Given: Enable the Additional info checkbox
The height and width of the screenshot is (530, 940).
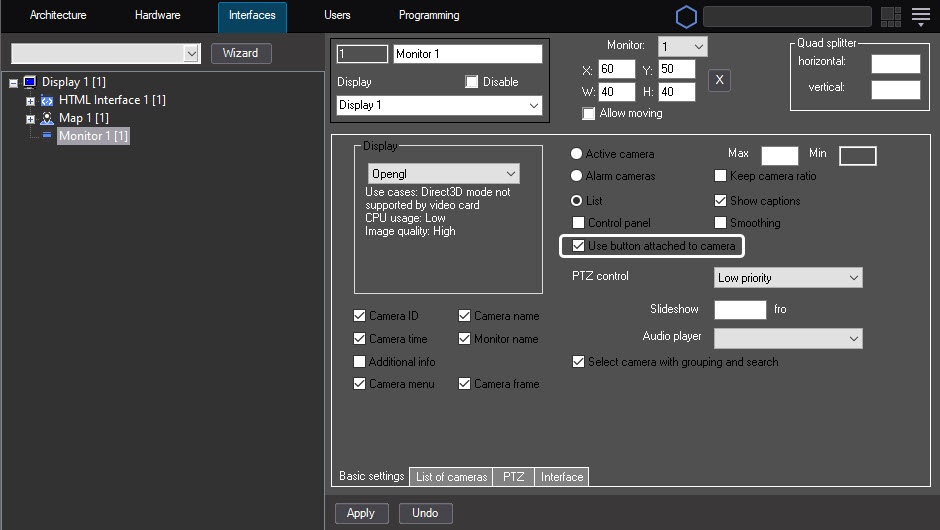Looking at the screenshot, I should 360,362.
